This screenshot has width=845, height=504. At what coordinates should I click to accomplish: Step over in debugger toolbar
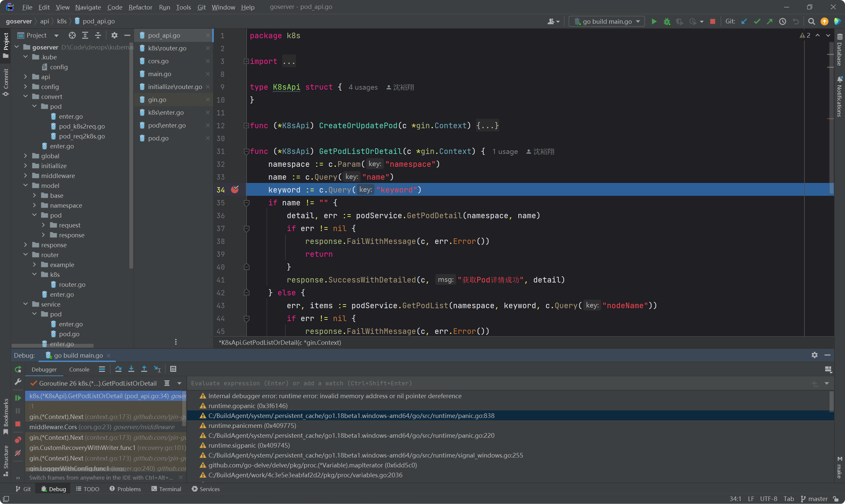pos(118,369)
